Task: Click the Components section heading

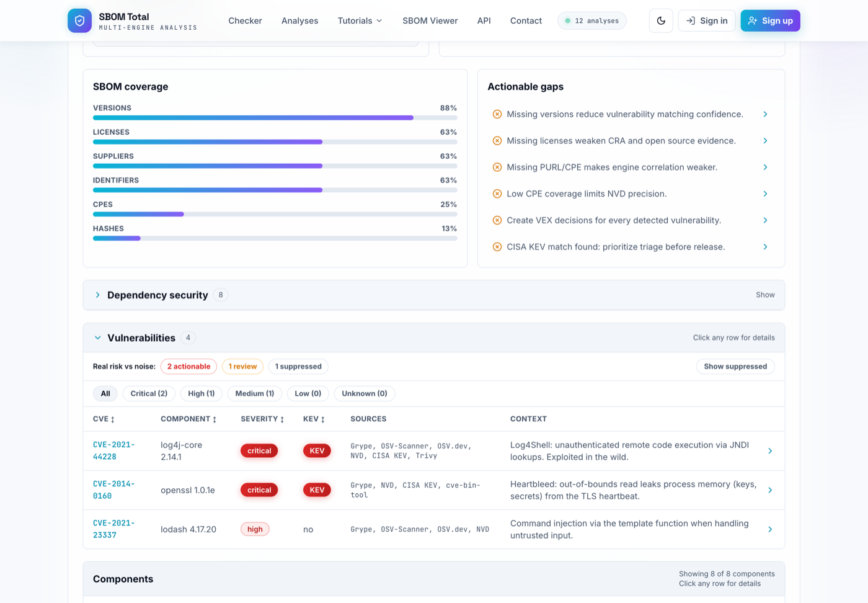Action: click(x=123, y=579)
